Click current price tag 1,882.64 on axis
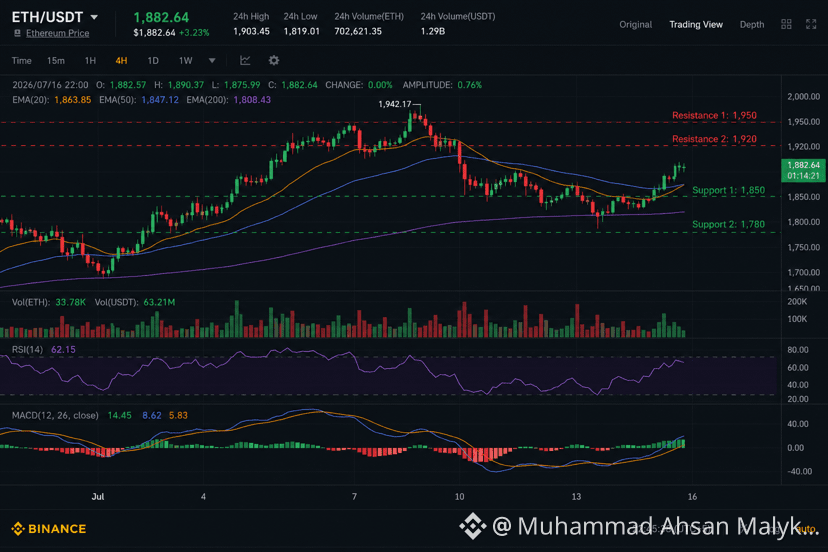 click(803, 170)
